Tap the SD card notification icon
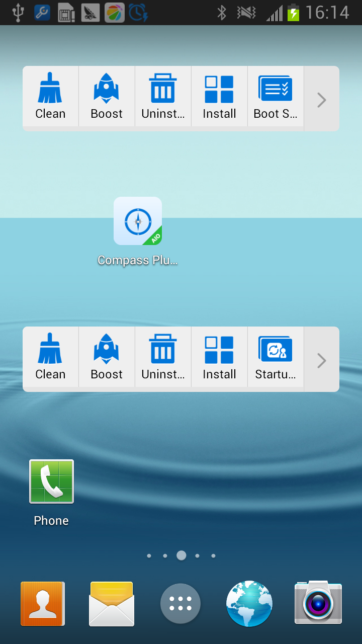 66,13
